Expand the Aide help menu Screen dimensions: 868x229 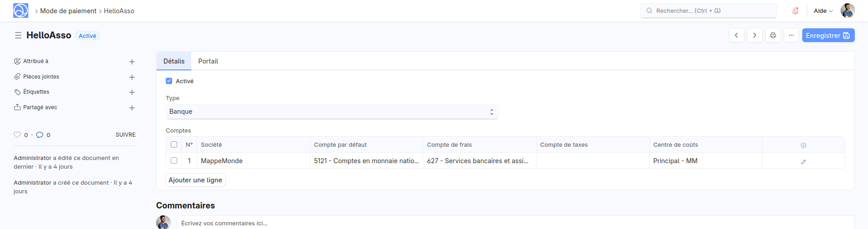coord(823,11)
